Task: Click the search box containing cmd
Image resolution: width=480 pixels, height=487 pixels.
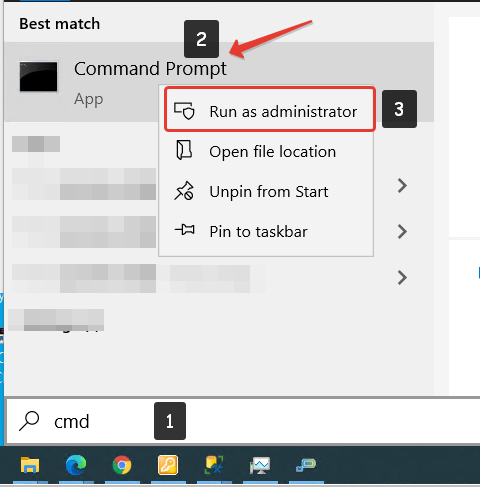Action: tap(243, 421)
